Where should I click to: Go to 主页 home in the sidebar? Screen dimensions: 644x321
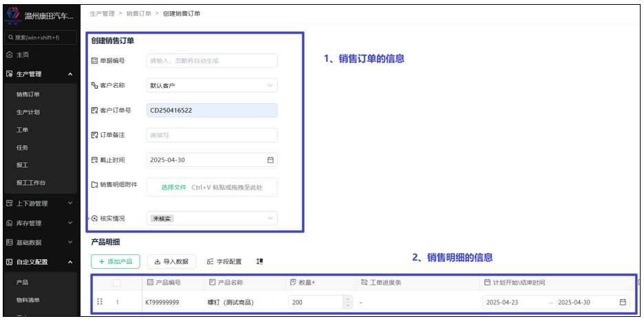[22, 55]
